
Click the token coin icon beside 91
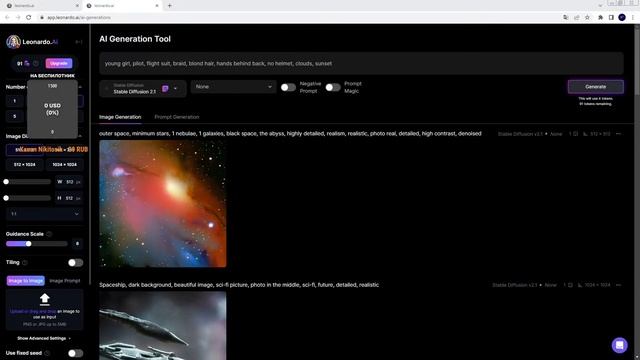coord(27,63)
